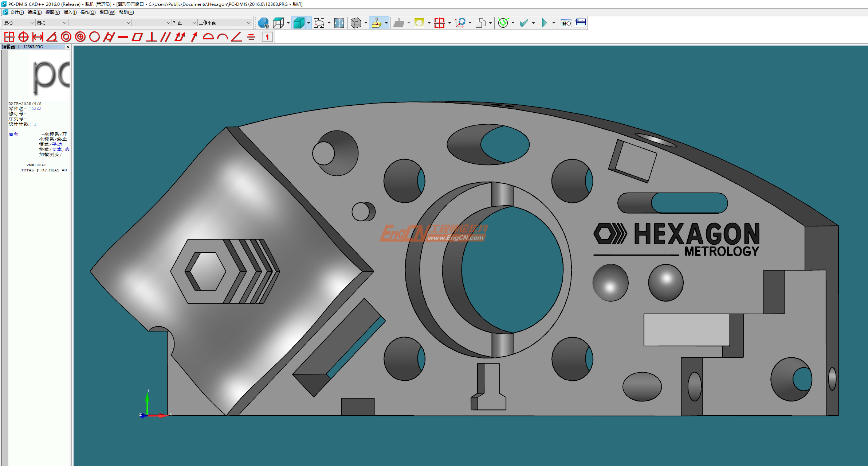Click the feature label display icon

tap(319, 23)
